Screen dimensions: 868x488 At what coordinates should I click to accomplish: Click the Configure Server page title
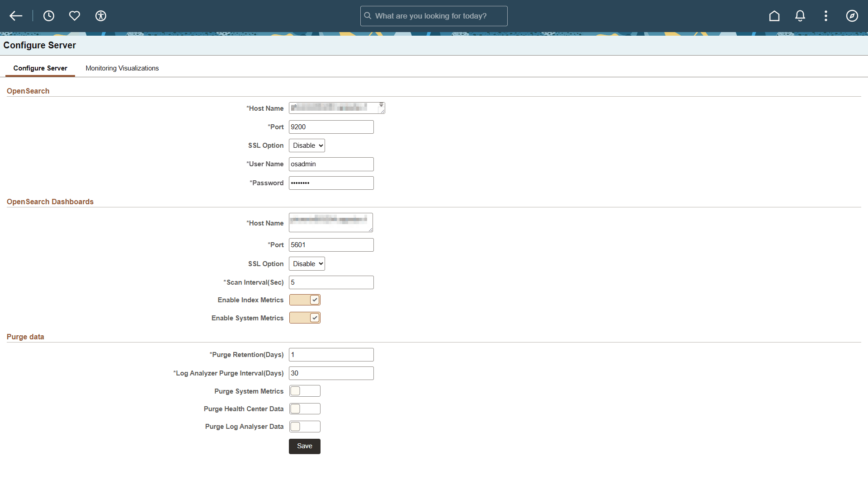click(40, 45)
